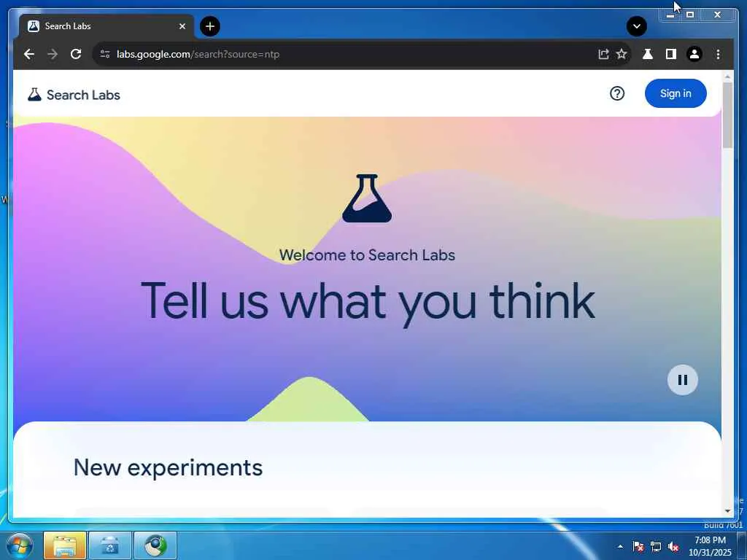747x560 pixels.
Task: Close the Search Labs tab
Action: (x=182, y=26)
